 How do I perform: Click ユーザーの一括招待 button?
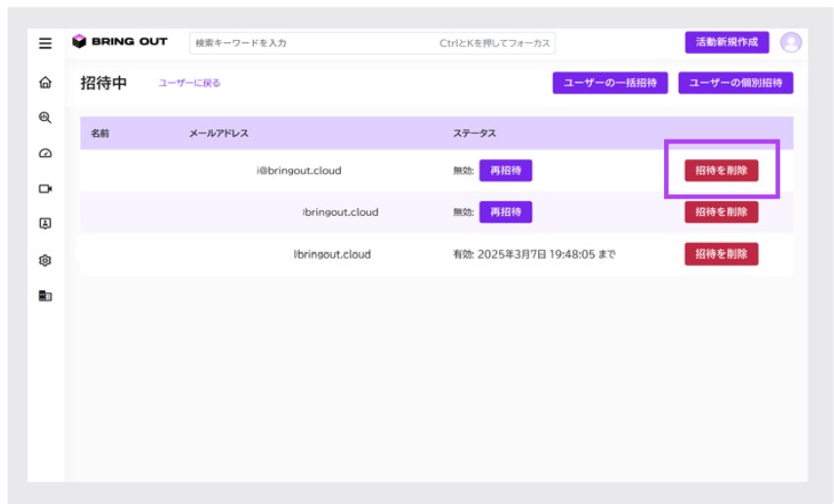pos(610,83)
